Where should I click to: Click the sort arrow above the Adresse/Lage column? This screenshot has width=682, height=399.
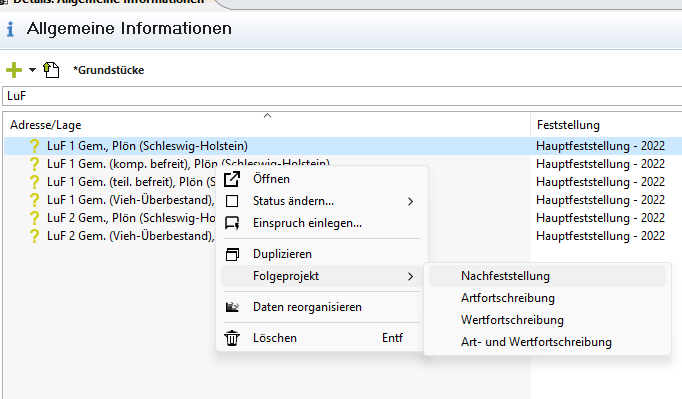[x=267, y=116]
